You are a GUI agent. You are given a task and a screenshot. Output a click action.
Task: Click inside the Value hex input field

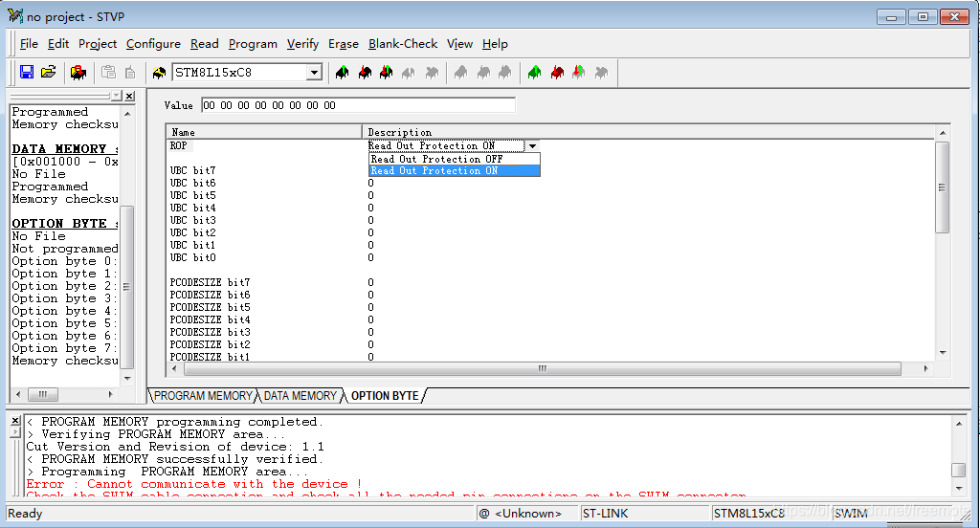(357, 105)
